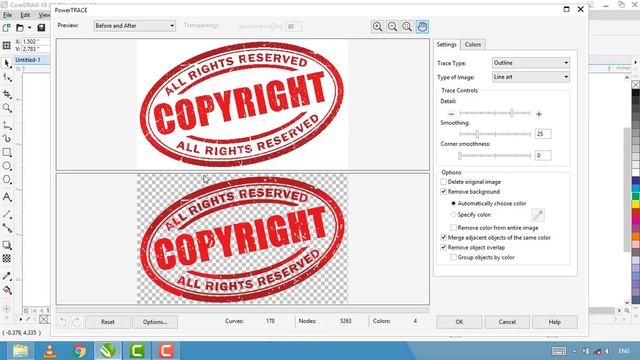
Task: Click the eyedropper beside Specify color
Action: click(538, 215)
